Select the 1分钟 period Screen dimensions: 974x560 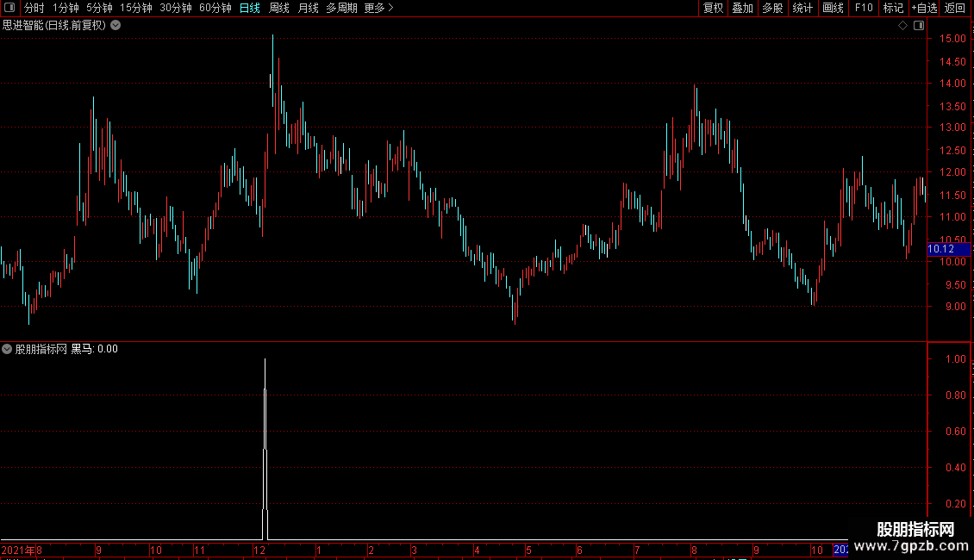66,8
